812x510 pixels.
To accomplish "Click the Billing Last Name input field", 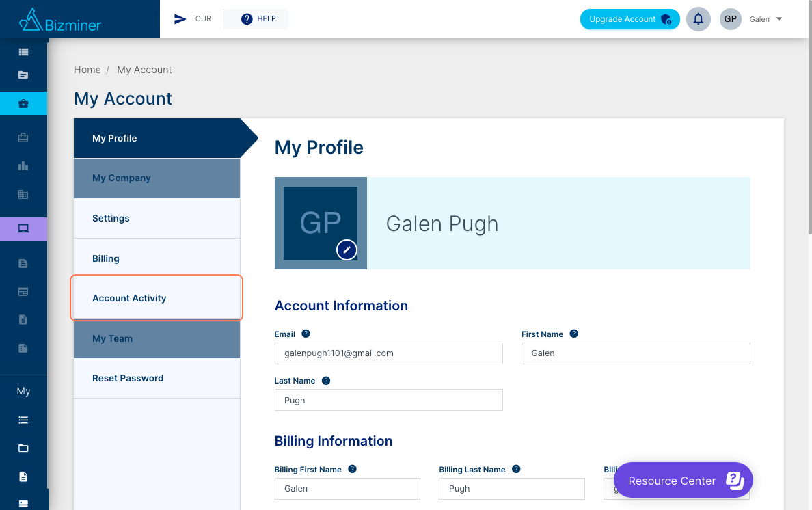I will (x=512, y=489).
